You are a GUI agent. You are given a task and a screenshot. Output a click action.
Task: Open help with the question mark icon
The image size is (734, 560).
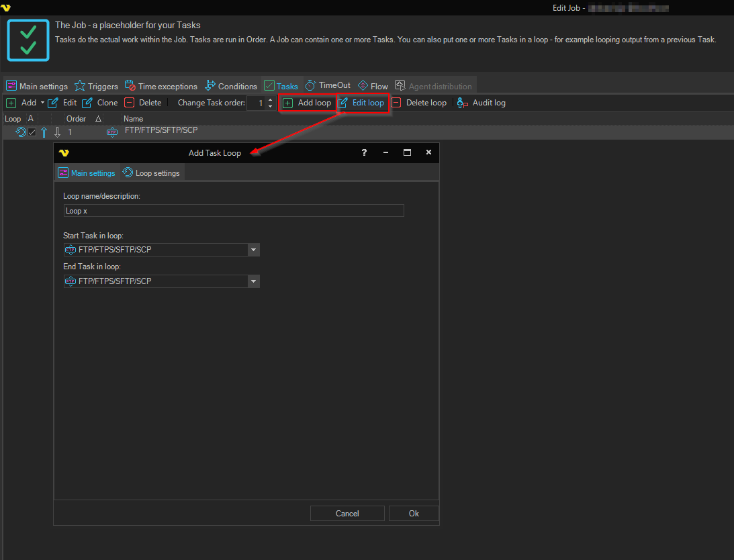click(x=364, y=153)
